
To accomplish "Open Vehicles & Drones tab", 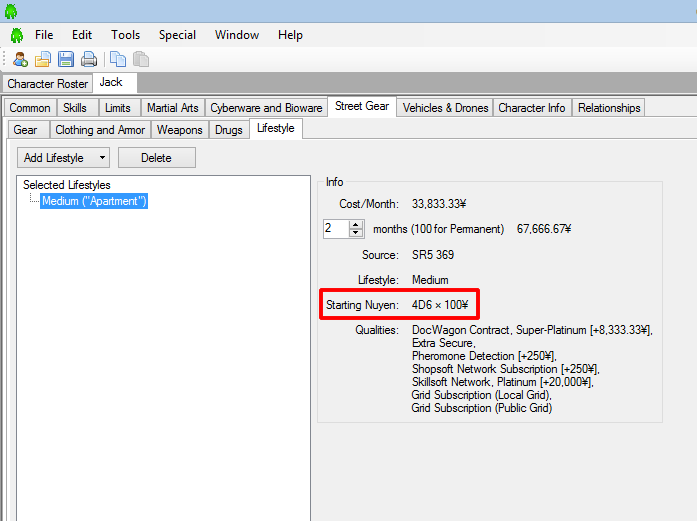I will tap(445, 108).
